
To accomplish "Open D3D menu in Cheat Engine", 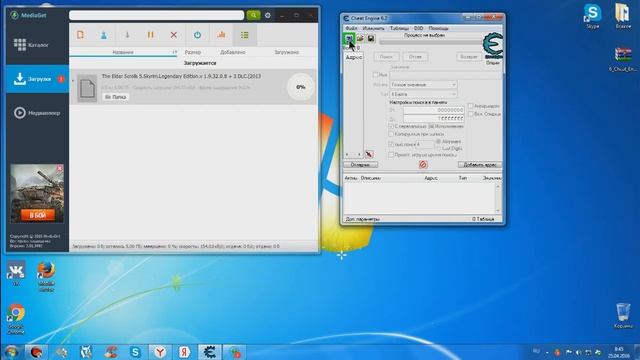I will click(418, 28).
